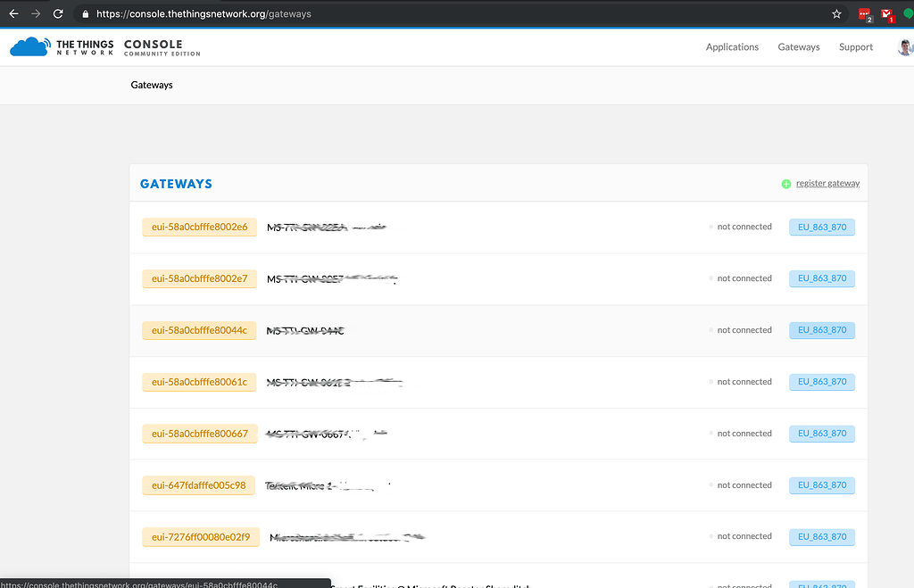The width and height of the screenshot is (914, 588).
Task: Click the browser back navigation arrow
Action: [x=13, y=13]
